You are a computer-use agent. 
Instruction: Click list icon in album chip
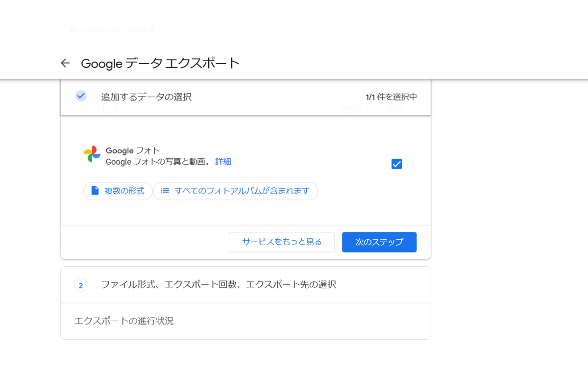tap(165, 191)
